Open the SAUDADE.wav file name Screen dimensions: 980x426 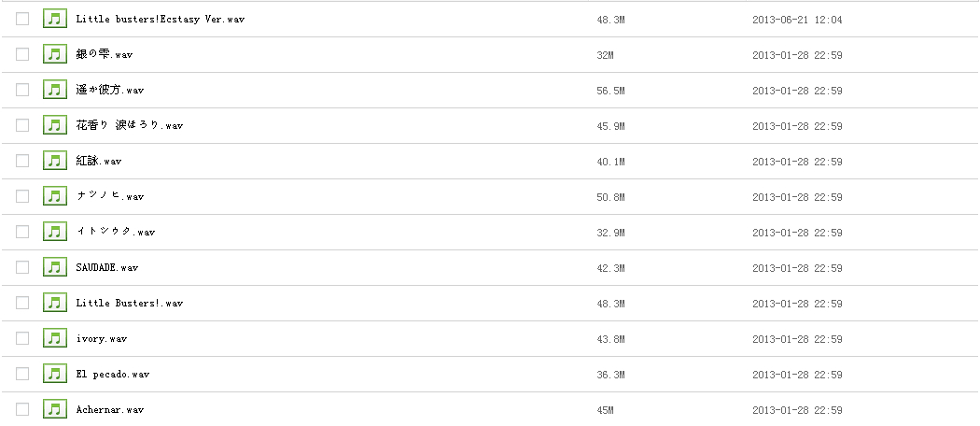click(x=106, y=267)
